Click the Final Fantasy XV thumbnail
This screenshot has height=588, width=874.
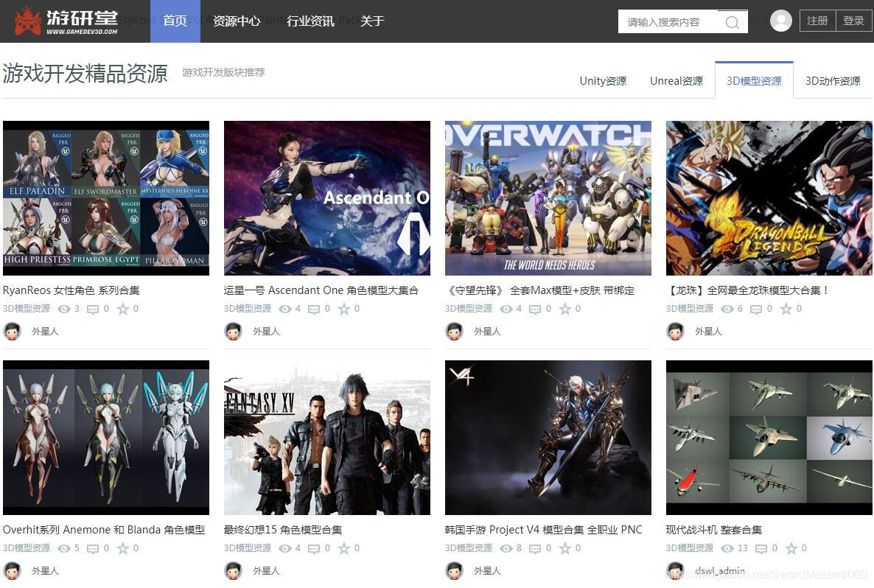(327, 438)
